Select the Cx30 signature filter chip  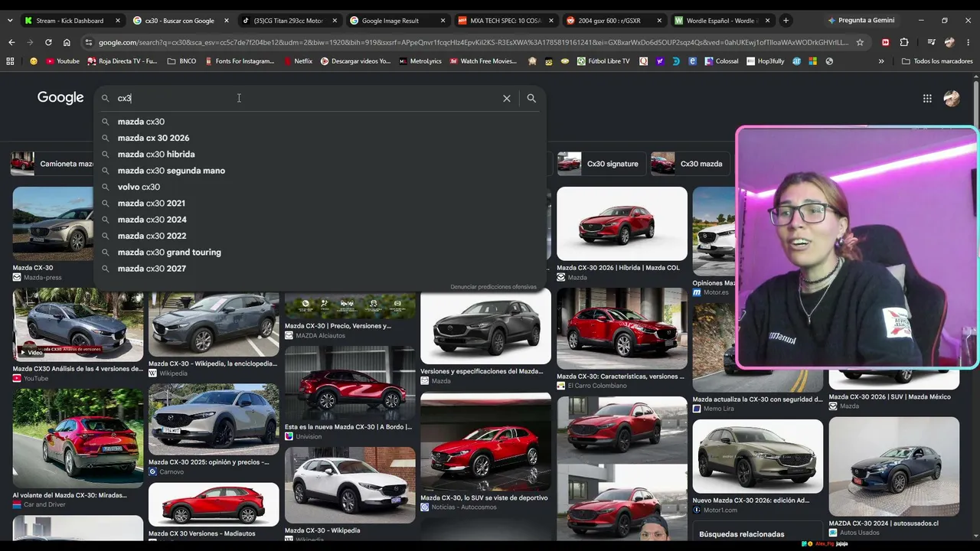(x=601, y=164)
